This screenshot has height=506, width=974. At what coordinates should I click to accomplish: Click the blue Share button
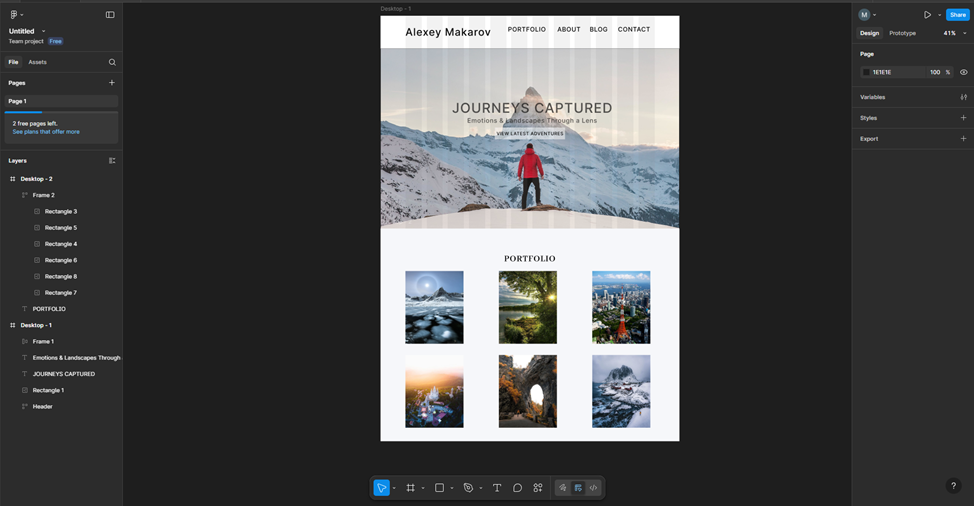click(957, 15)
